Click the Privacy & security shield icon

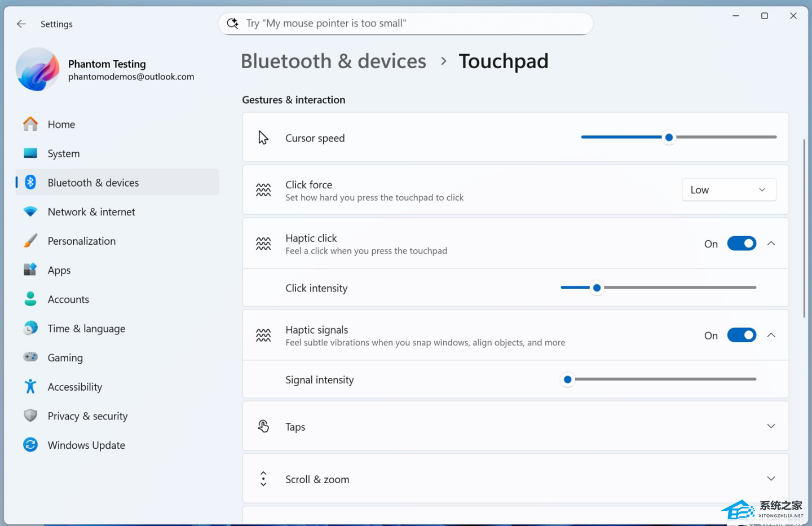[x=30, y=416]
